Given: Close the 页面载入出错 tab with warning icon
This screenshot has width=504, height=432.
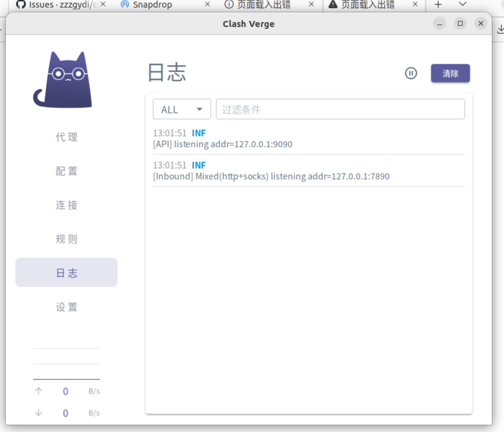Looking at the screenshot, I should point(415,4).
